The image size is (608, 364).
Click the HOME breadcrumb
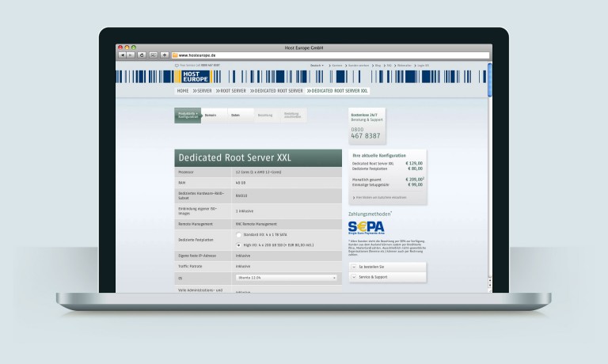click(x=183, y=91)
